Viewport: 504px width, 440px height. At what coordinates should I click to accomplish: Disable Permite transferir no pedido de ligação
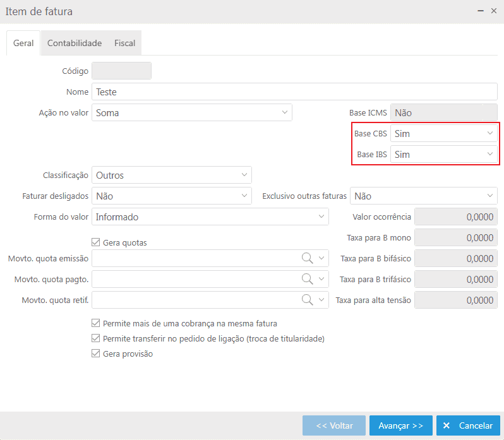click(96, 339)
